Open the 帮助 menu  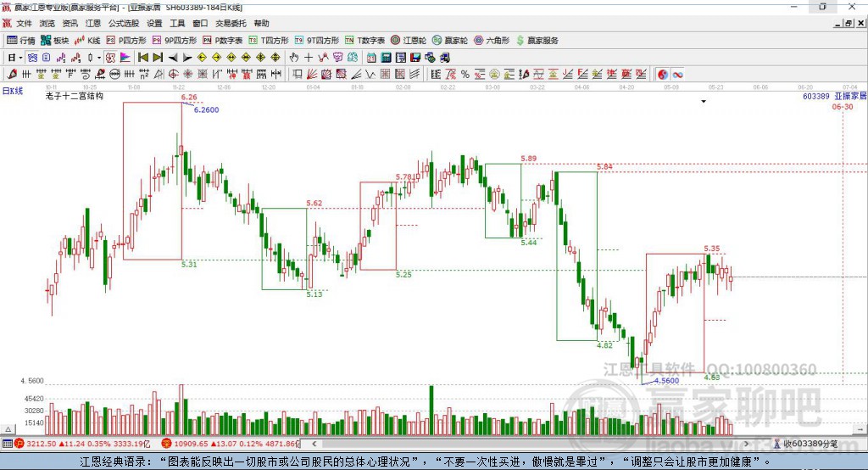point(261,23)
